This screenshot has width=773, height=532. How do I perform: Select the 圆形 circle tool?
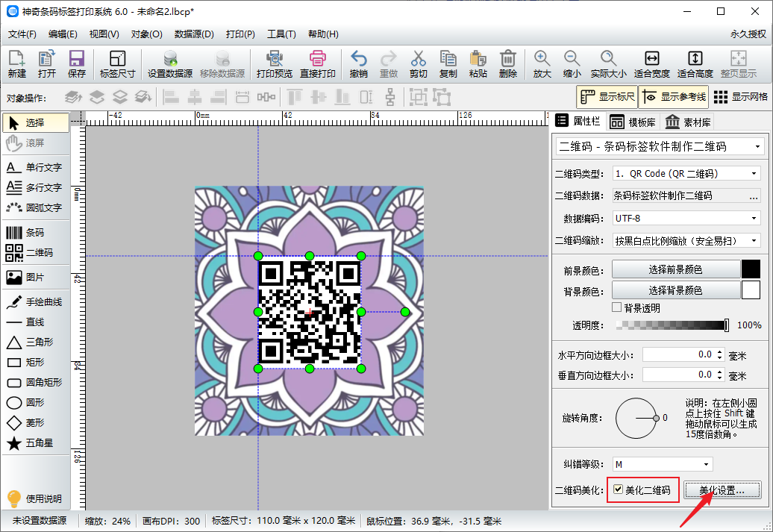click(x=36, y=403)
